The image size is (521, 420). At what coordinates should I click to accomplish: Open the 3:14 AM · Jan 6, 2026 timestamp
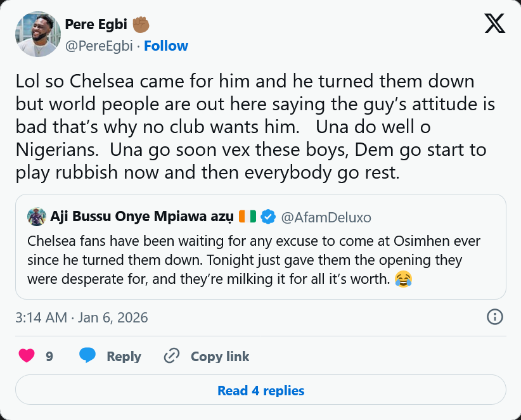tap(82, 317)
